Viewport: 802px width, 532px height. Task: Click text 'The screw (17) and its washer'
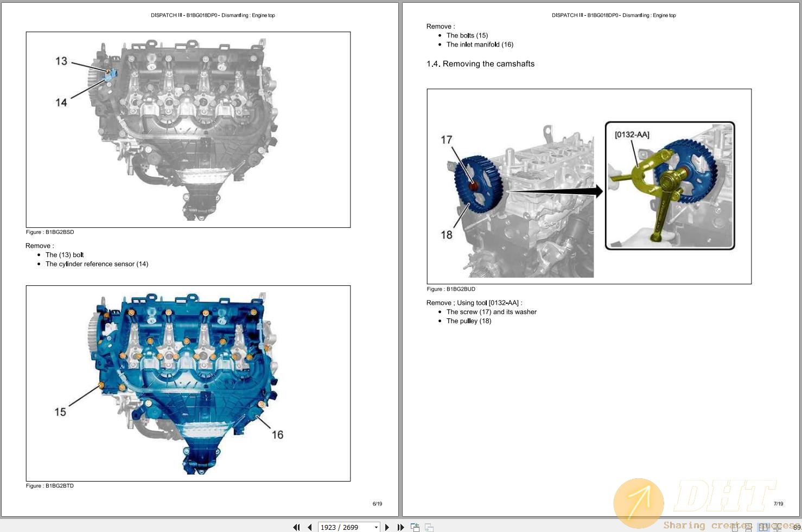492,312
